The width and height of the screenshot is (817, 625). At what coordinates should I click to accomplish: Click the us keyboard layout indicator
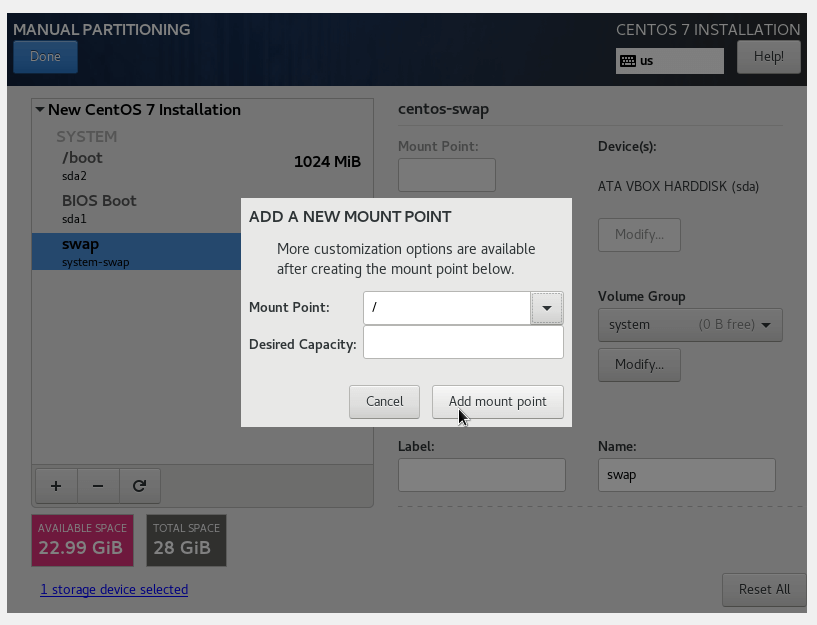[670, 61]
